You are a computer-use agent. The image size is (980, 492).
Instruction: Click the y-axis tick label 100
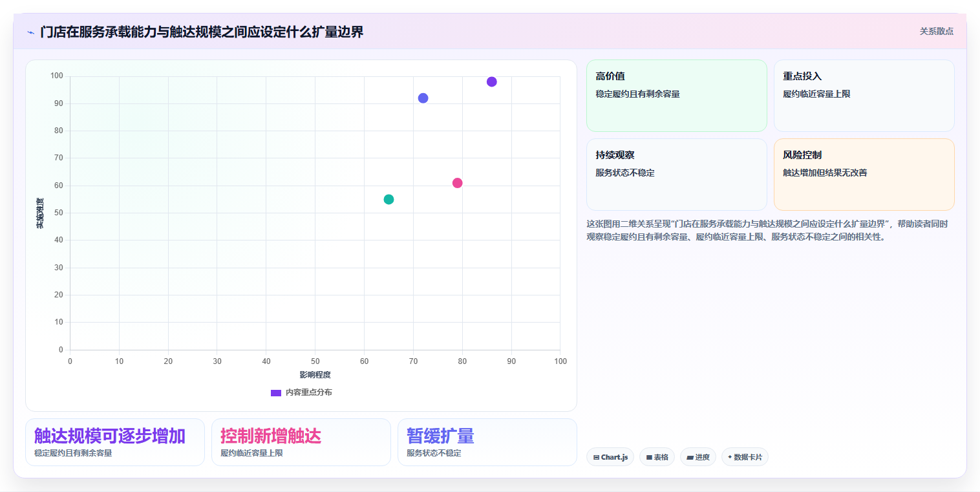[57, 76]
